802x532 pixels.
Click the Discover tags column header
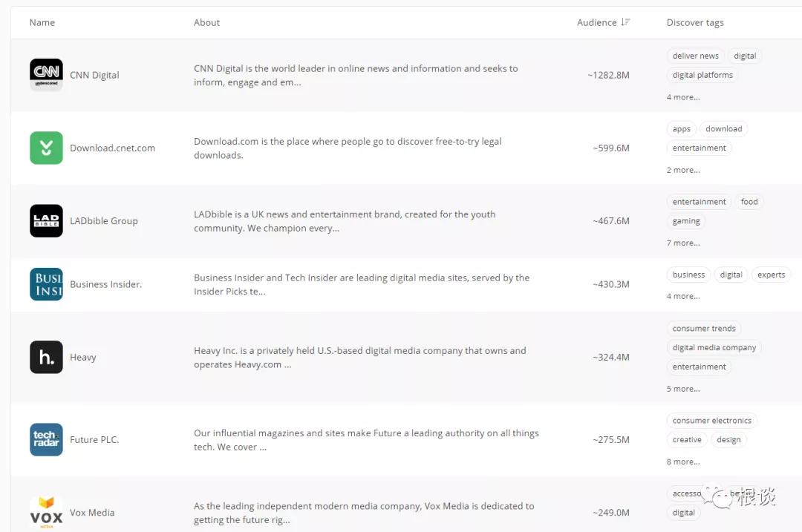tap(695, 22)
